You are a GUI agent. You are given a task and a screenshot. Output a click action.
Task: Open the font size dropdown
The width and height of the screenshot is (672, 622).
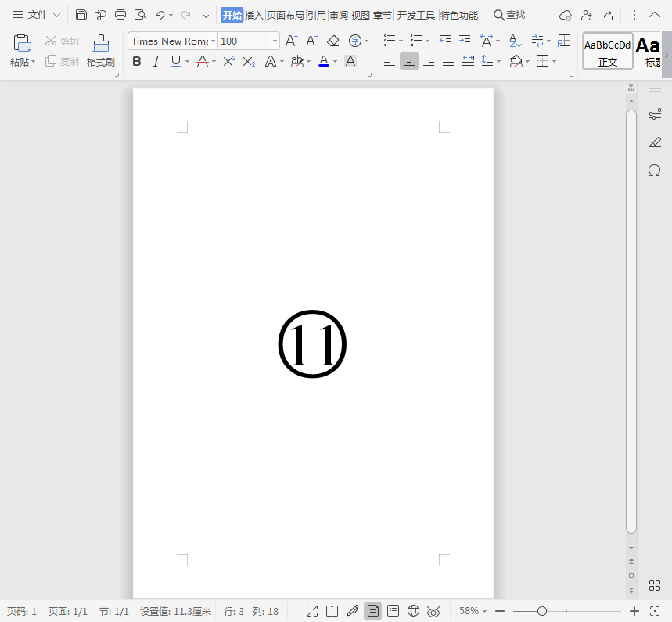tap(275, 41)
